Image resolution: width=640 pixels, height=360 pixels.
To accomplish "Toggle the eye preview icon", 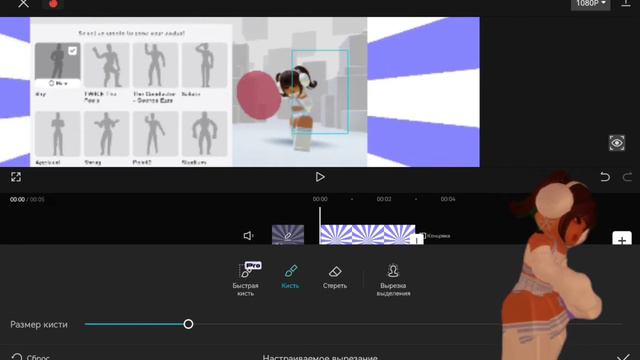I will pos(617,143).
